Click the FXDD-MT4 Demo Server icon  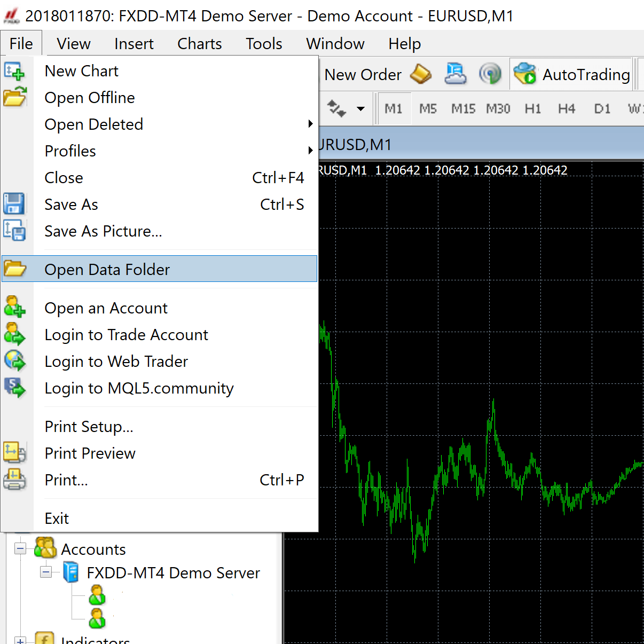[70, 572]
